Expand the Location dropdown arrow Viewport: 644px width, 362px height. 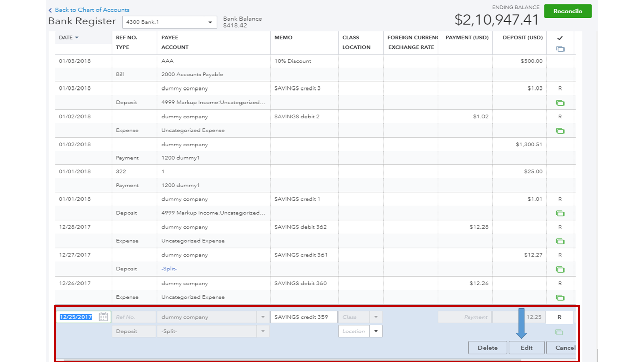[x=376, y=331]
